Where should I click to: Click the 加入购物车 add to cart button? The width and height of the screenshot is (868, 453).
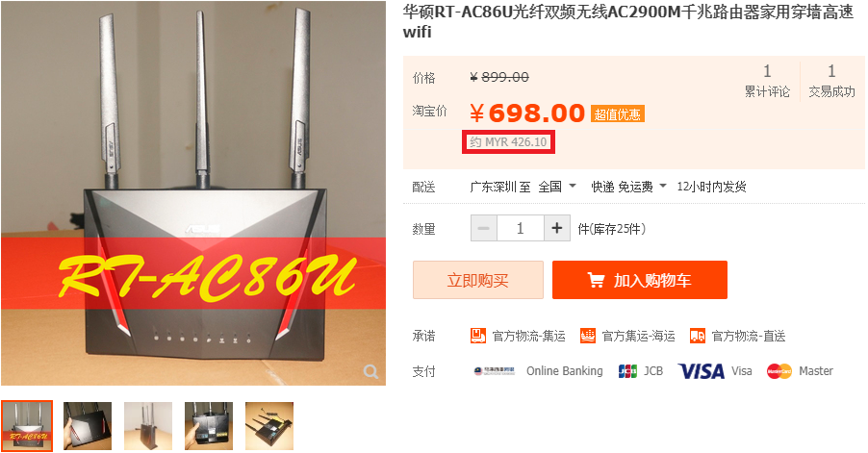(640, 280)
